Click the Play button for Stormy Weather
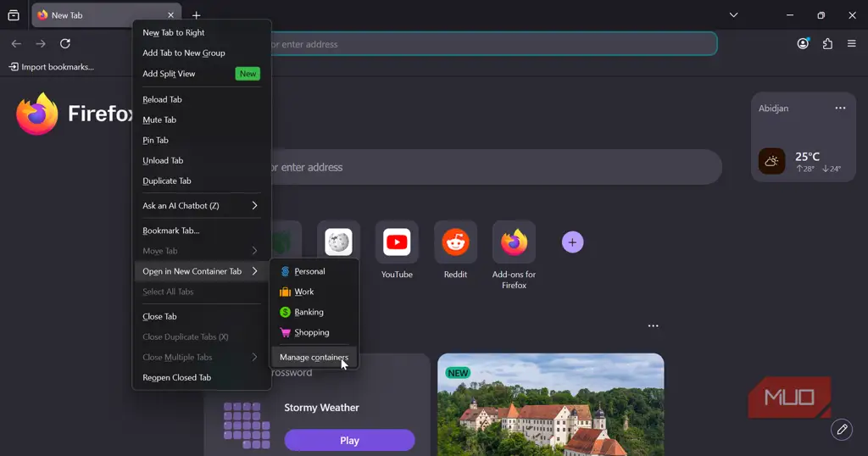 (x=349, y=441)
